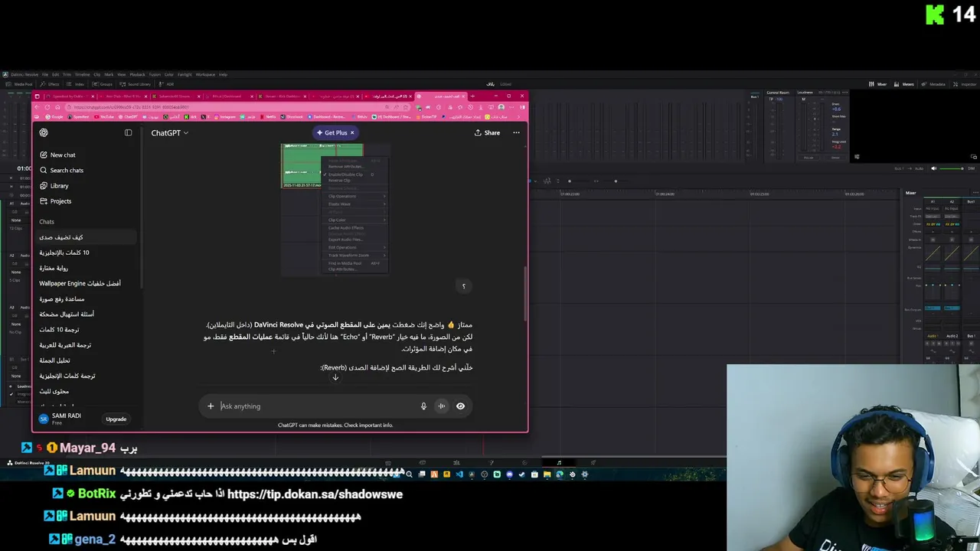
Task: Open DaVinci Resolve Workspace menu
Action: coord(205,74)
